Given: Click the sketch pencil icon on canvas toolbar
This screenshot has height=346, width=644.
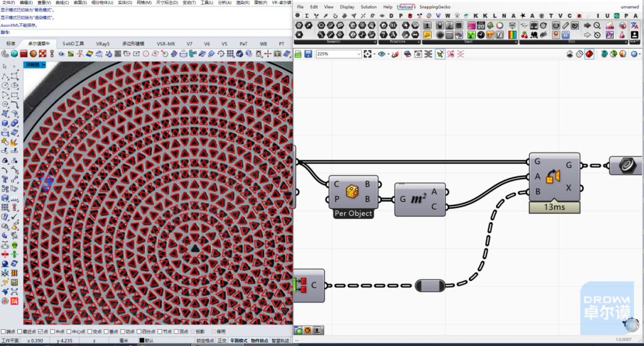Looking at the screenshot, I should pos(395,54).
